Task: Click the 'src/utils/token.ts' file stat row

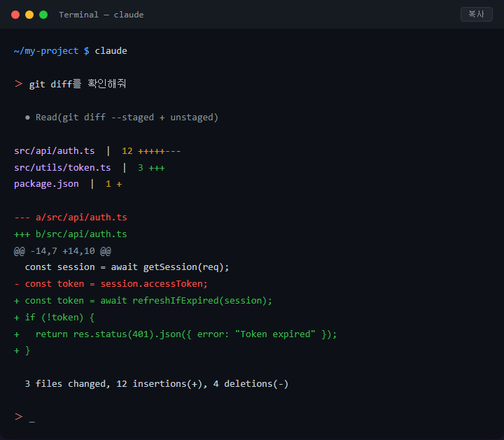Action: click(x=90, y=167)
